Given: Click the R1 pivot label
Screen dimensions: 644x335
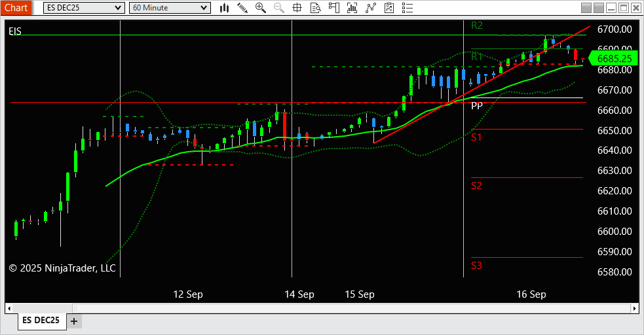Looking at the screenshot, I should tap(477, 56).
